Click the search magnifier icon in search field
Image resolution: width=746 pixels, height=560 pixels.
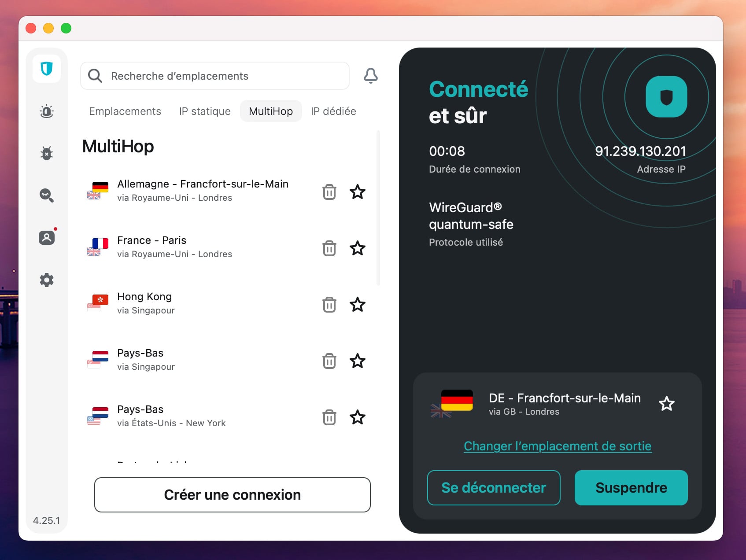click(x=95, y=76)
